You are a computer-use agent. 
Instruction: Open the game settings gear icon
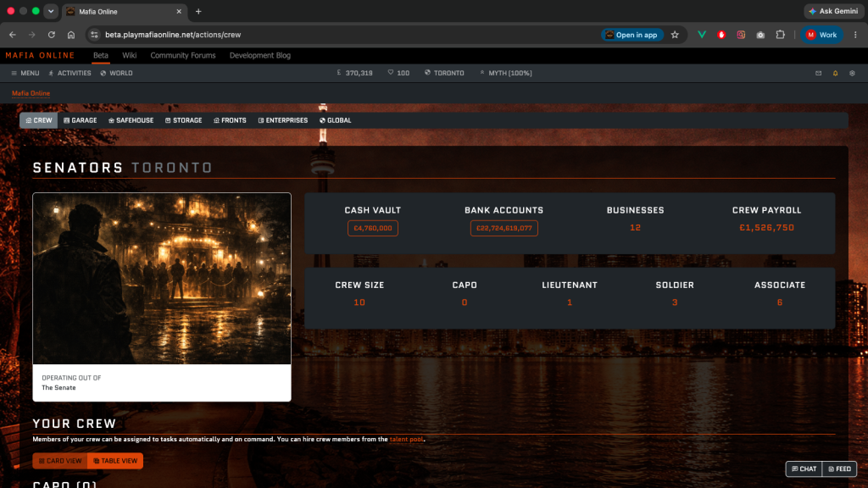852,73
